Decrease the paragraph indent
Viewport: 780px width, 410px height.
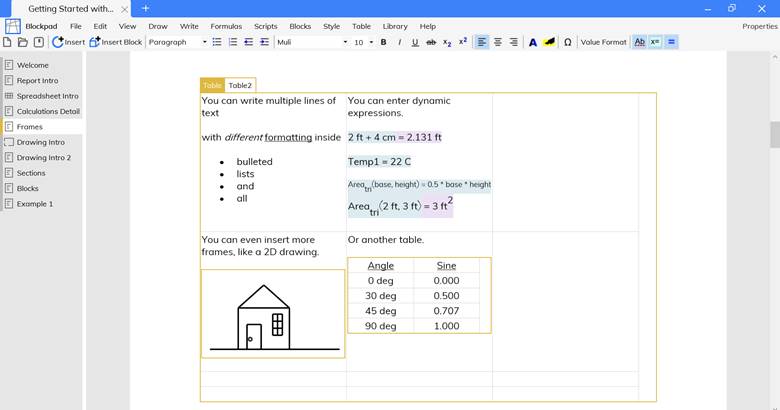tap(249, 42)
